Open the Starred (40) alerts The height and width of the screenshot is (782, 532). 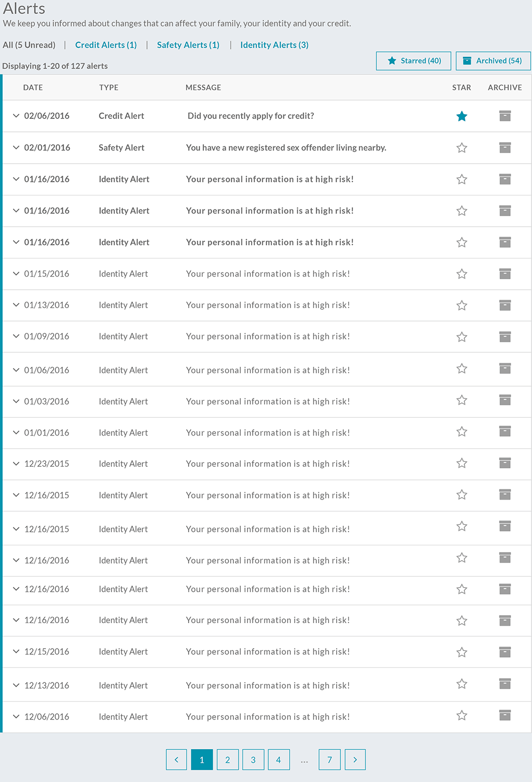click(x=414, y=61)
